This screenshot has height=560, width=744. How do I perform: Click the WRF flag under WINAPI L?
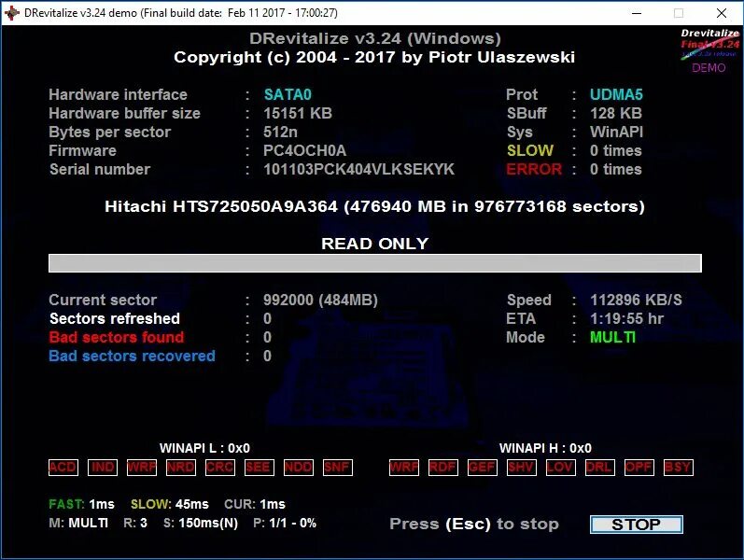(x=142, y=468)
